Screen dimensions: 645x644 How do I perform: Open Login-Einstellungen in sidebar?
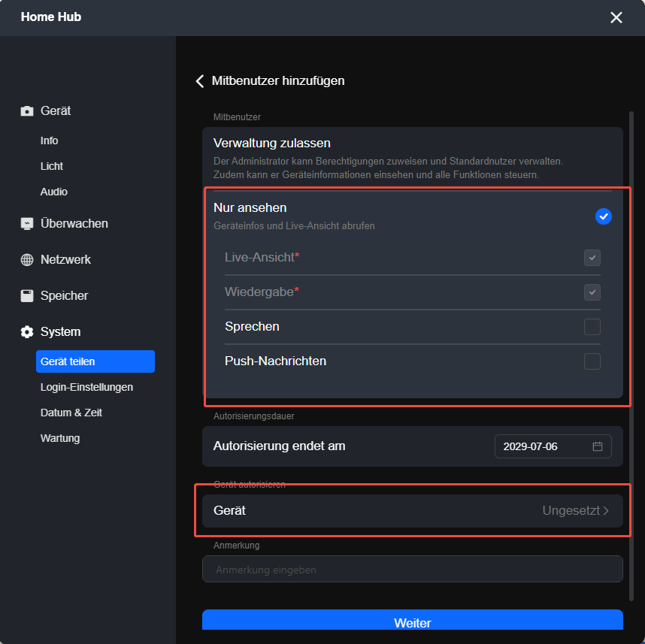pos(86,387)
